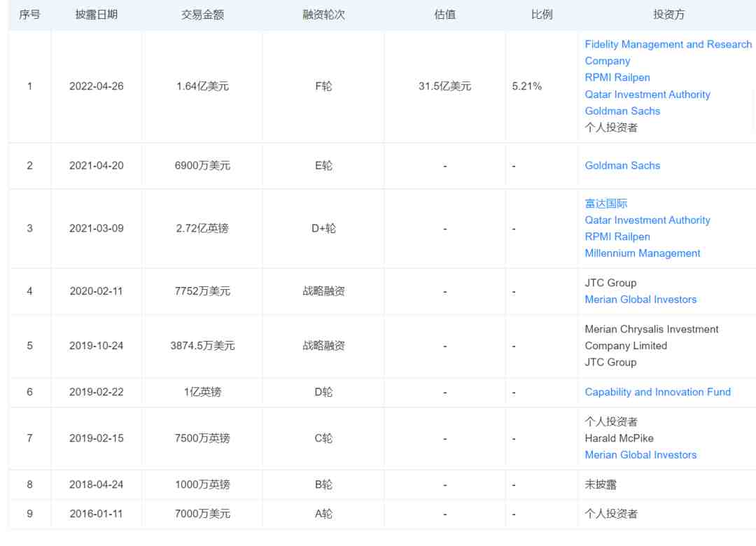This screenshot has width=756, height=546.
Task: Open Merian Global Investors link in C轮 row
Action: pos(640,455)
